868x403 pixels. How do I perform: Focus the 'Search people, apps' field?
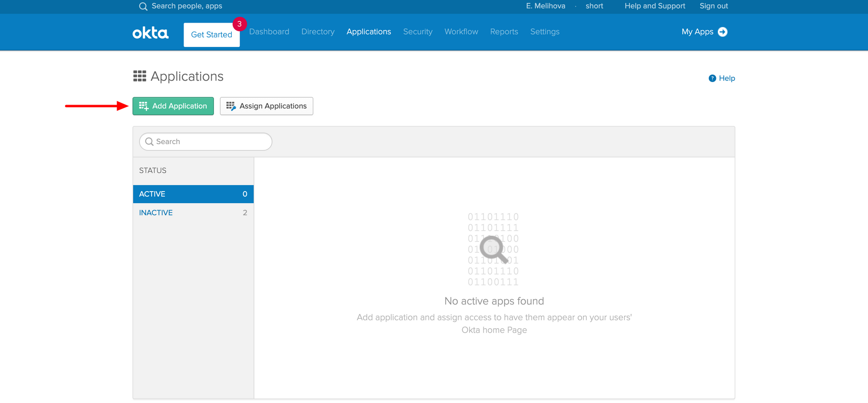coord(187,6)
